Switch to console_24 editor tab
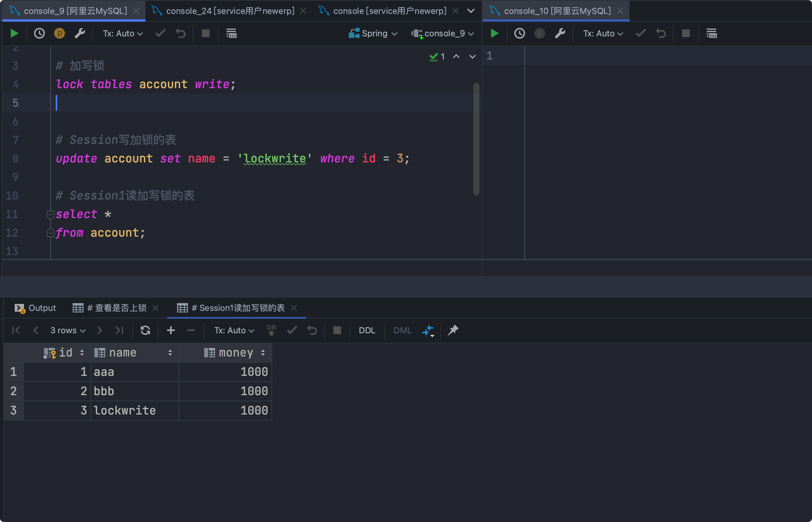 (230, 11)
